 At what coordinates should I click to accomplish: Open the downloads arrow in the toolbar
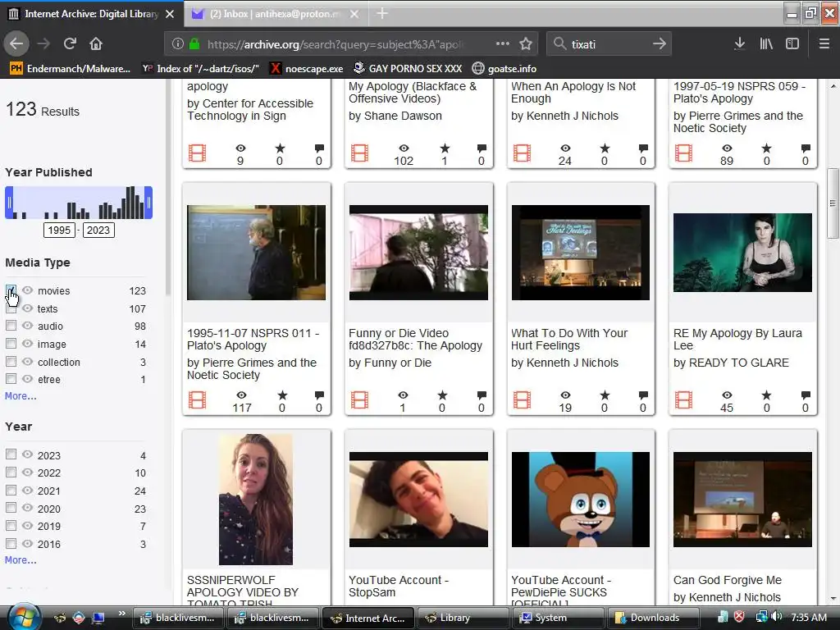[x=739, y=44]
